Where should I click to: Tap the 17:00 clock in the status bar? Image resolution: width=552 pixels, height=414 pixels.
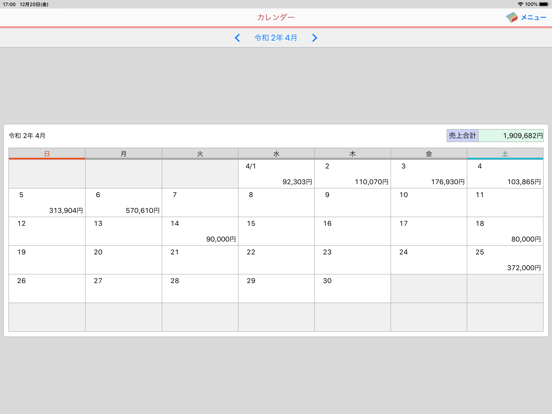(9, 4)
